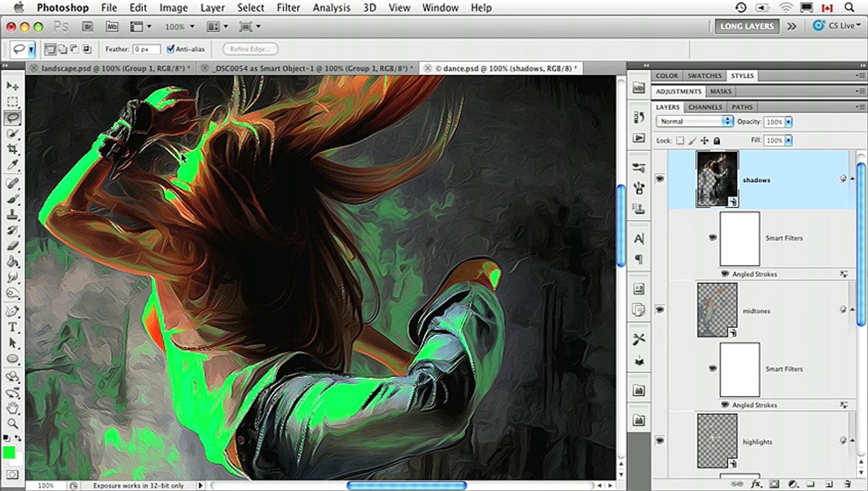Click the lock all layer icon

tap(717, 140)
